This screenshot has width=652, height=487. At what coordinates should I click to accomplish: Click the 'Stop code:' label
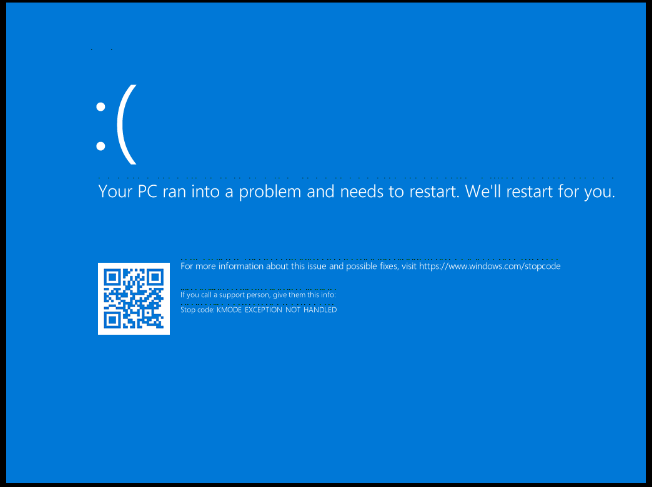coord(198,310)
